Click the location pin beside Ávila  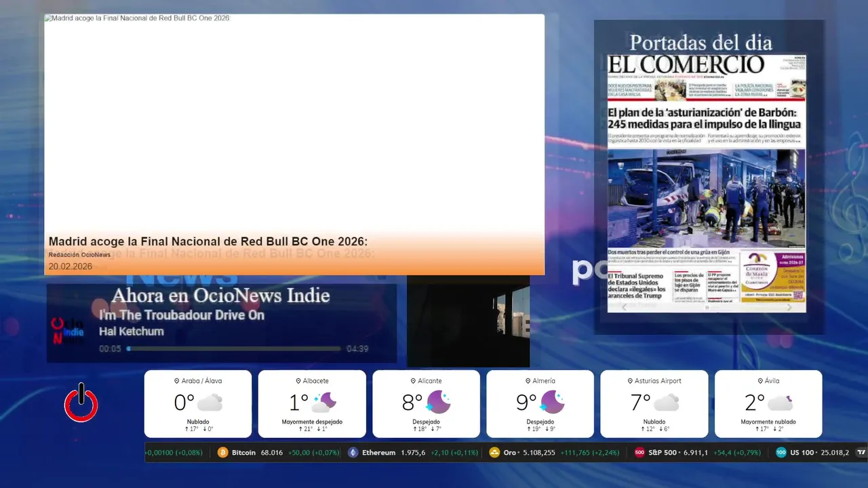tap(759, 381)
